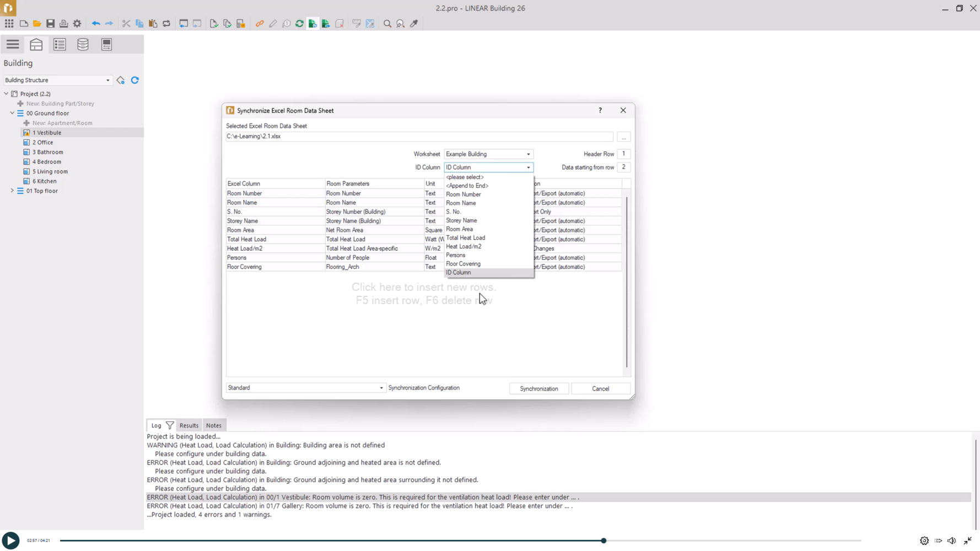Image resolution: width=980 pixels, height=551 pixels.
Task: Open the green Excel synchronize icon
Action: pyautogui.click(x=313, y=24)
